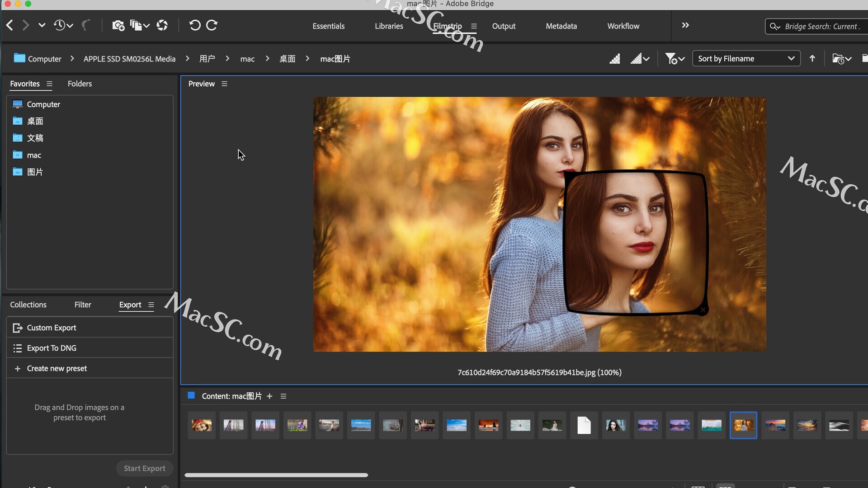Expand the Preview panel options menu
Image resolution: width=868 pixels, height=488 pixels.
point(224,84)
